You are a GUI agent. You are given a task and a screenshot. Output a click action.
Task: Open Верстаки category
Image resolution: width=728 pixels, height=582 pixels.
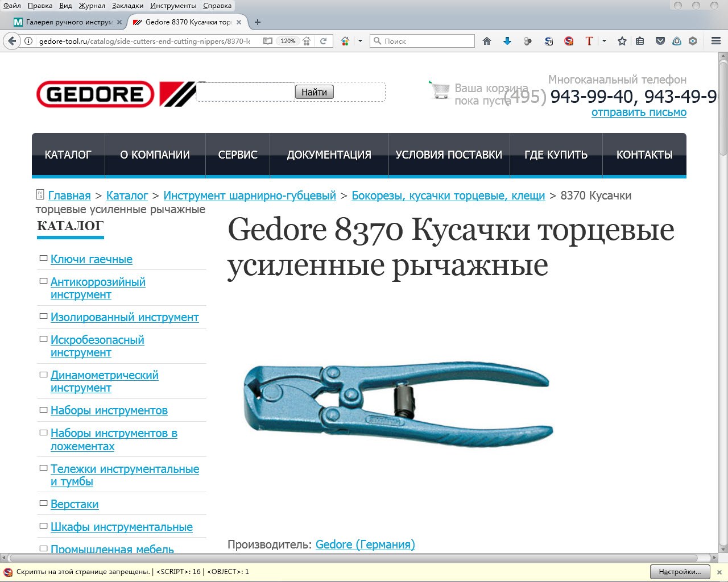click(x=75, y=504)
